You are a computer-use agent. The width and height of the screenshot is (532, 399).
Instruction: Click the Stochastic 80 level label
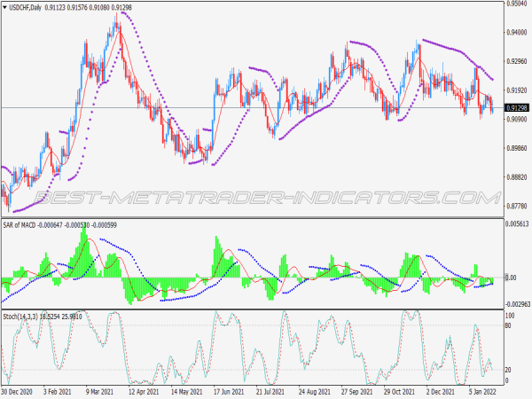(x=507, y=325)
